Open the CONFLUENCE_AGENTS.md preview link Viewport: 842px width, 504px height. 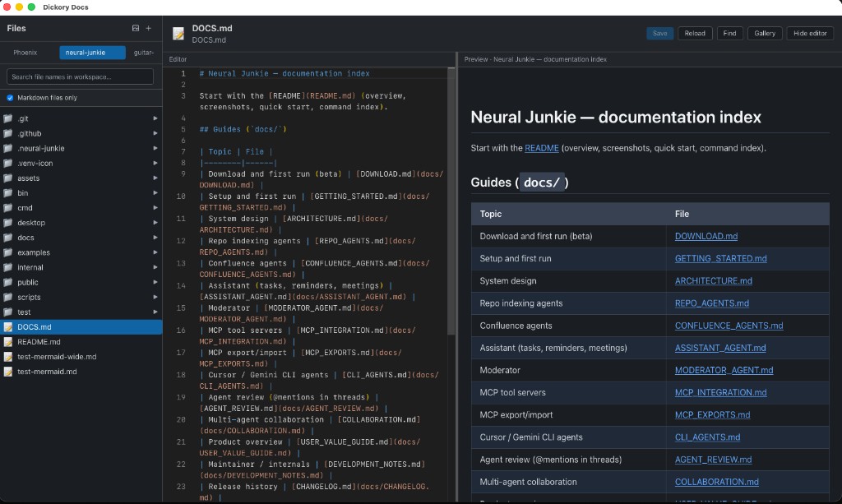pyautogui.click(x=729, y=326)
